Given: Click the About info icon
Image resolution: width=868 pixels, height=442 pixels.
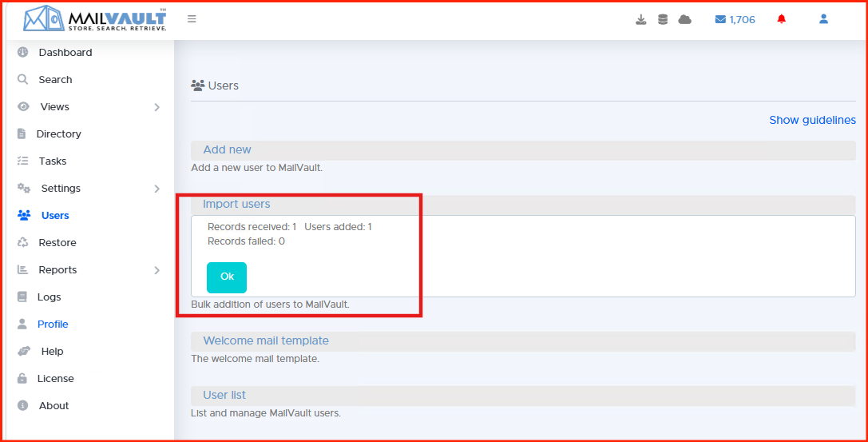Looking at the screenshot, I should (x=22, y=405).
